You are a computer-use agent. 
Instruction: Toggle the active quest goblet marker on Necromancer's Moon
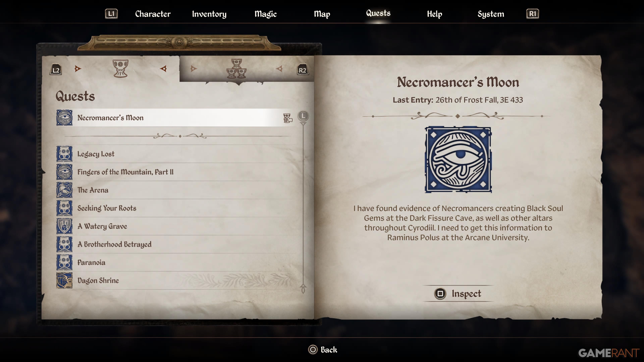[288, 118]
